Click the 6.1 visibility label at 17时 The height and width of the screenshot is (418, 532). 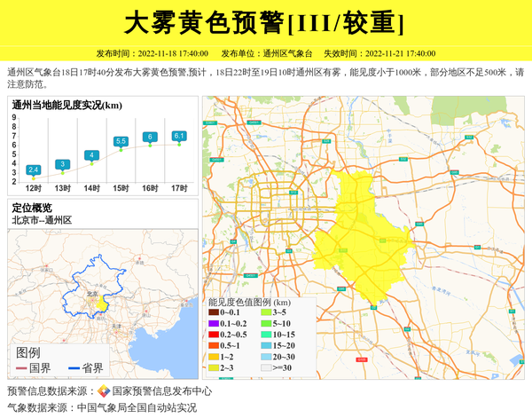point(179,136)
